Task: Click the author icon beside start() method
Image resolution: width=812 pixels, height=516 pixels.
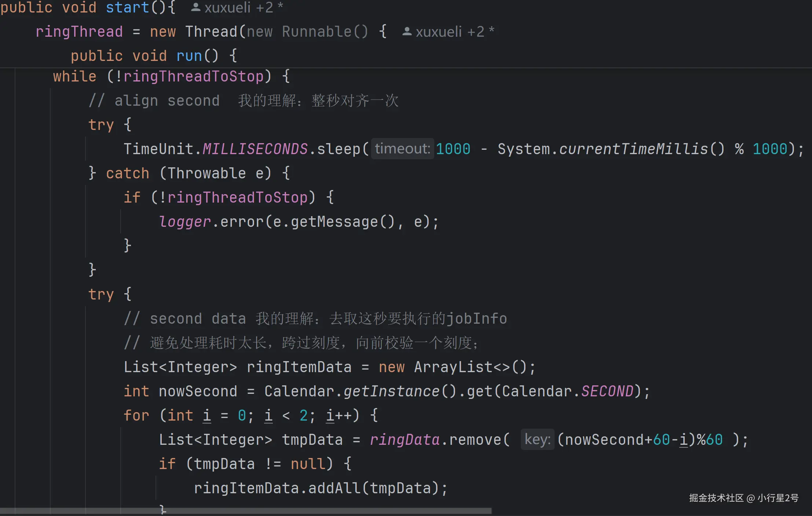Action: pyautogui.click(x=196, y=7)
